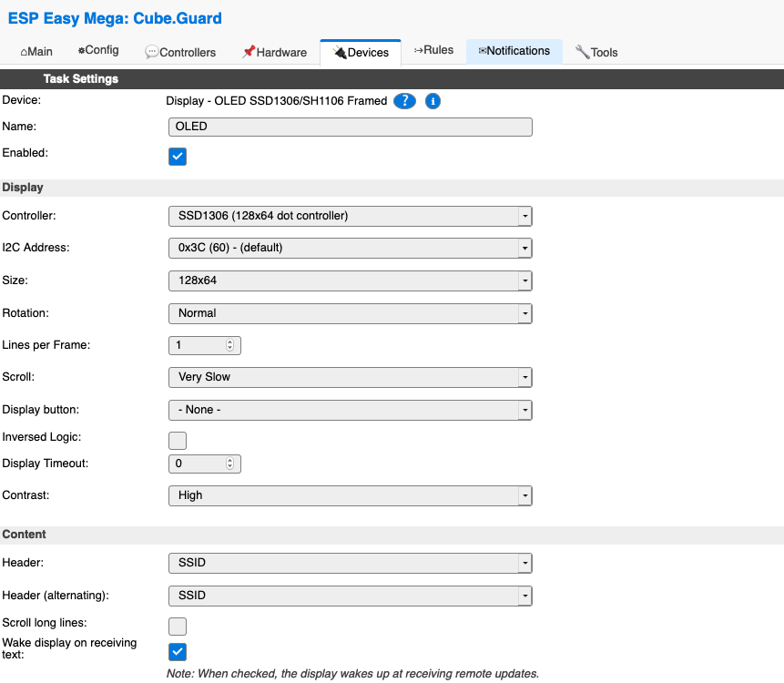This screenshot has height=683, width=784.
Task: Expand the Header (alternating) dropdown
Action: [350, 596]
